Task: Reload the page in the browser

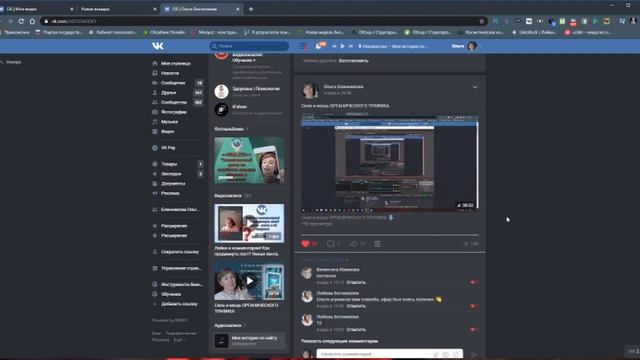Action: tap(21, 21)
